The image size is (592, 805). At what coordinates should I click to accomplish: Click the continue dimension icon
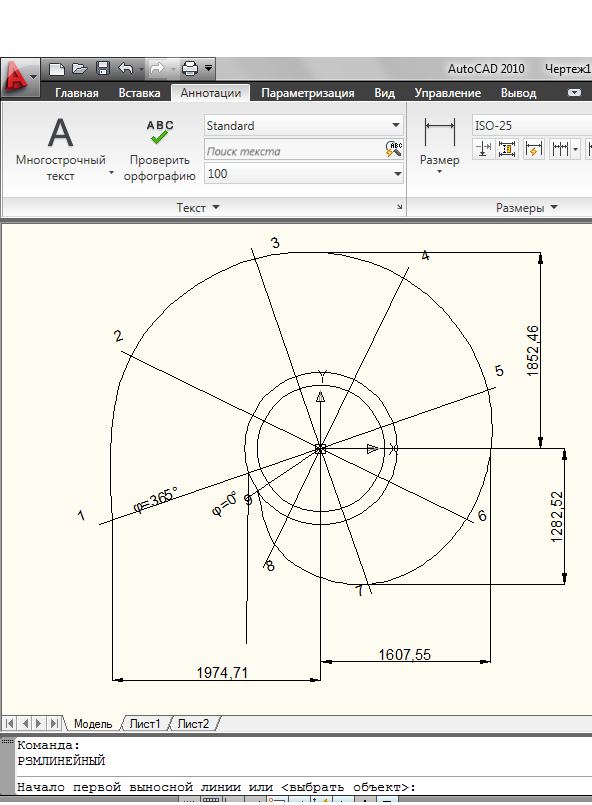(560, 149)
